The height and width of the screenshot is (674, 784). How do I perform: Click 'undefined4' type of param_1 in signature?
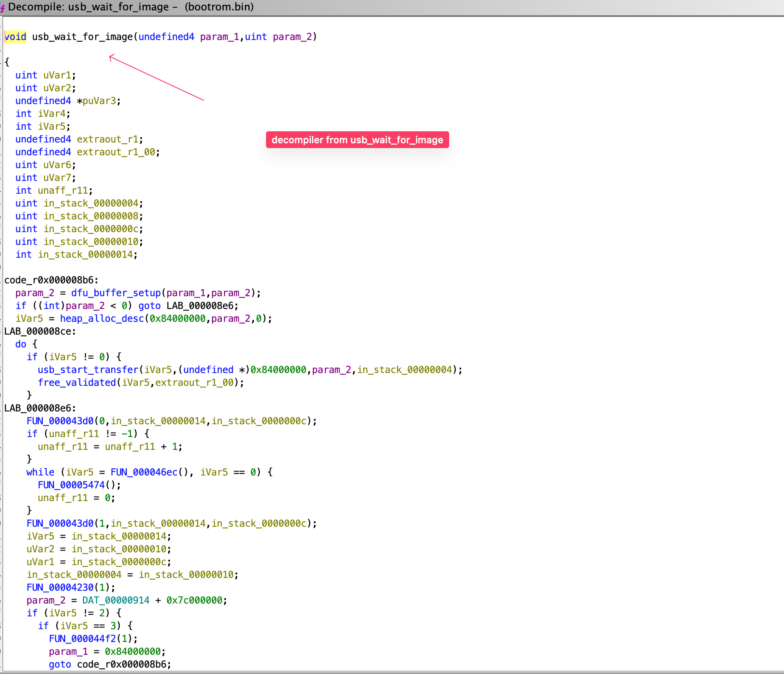tap(166, 37)
